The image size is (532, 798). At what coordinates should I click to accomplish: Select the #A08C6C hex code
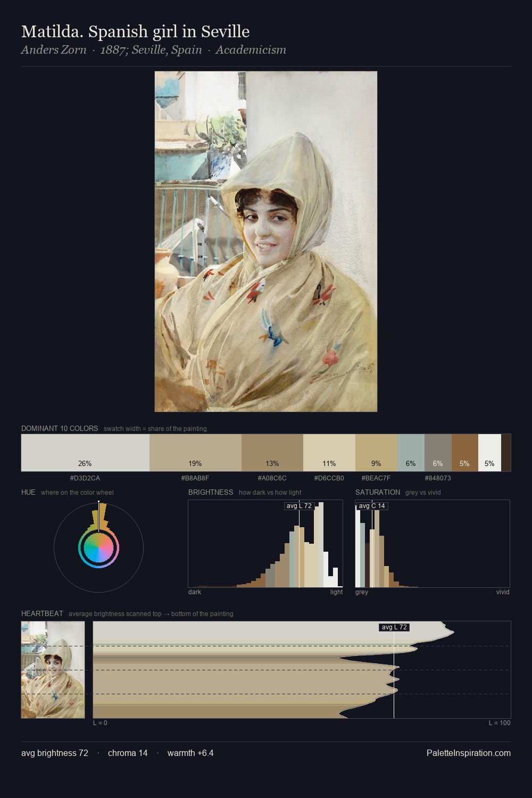(x=272, y=478)
